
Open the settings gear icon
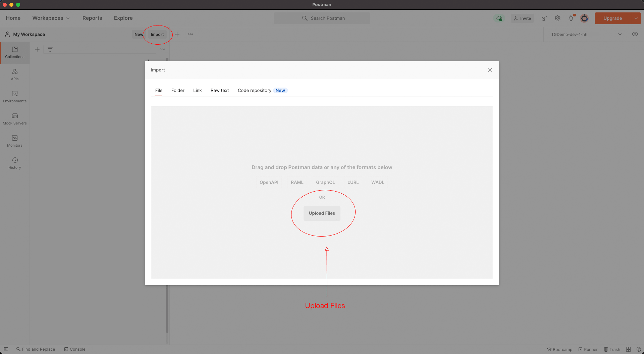(557, 18)
